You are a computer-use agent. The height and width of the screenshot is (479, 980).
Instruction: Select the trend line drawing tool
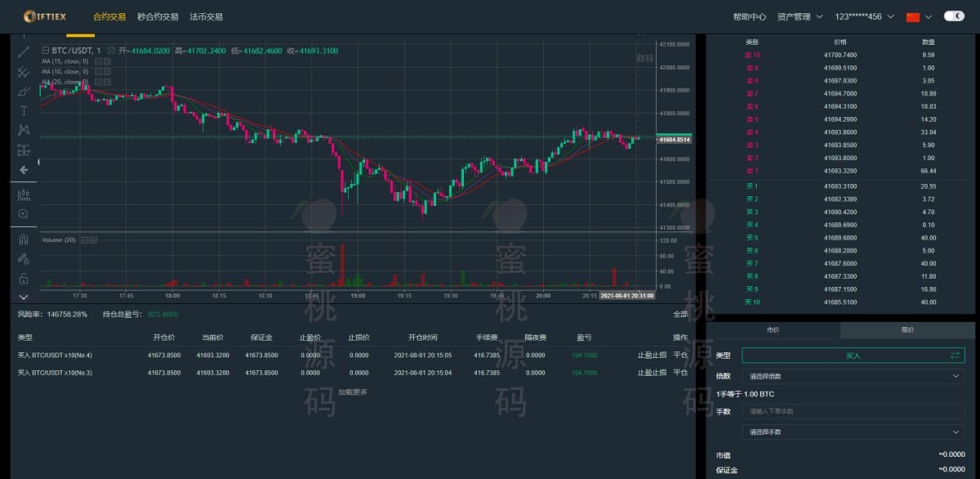click(x=23, y=52)
